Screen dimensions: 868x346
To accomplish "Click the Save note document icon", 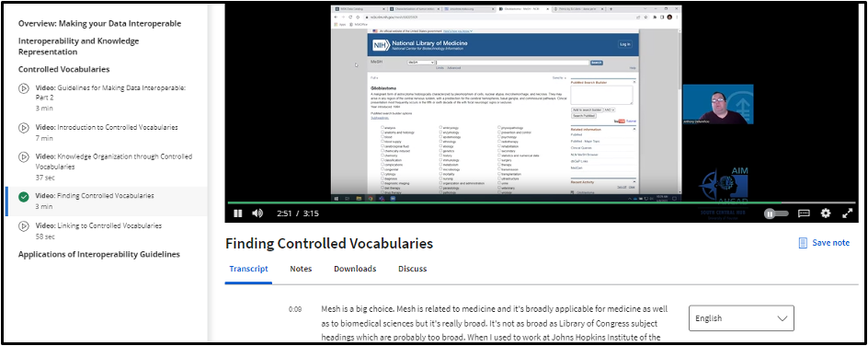I will 803,243.
